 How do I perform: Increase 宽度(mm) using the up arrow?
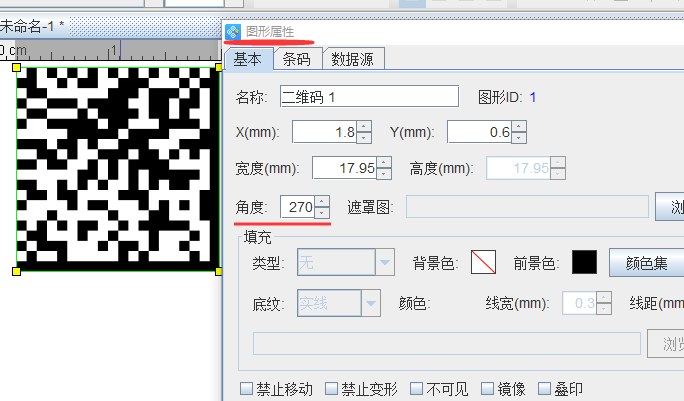(x=385, y=163)
